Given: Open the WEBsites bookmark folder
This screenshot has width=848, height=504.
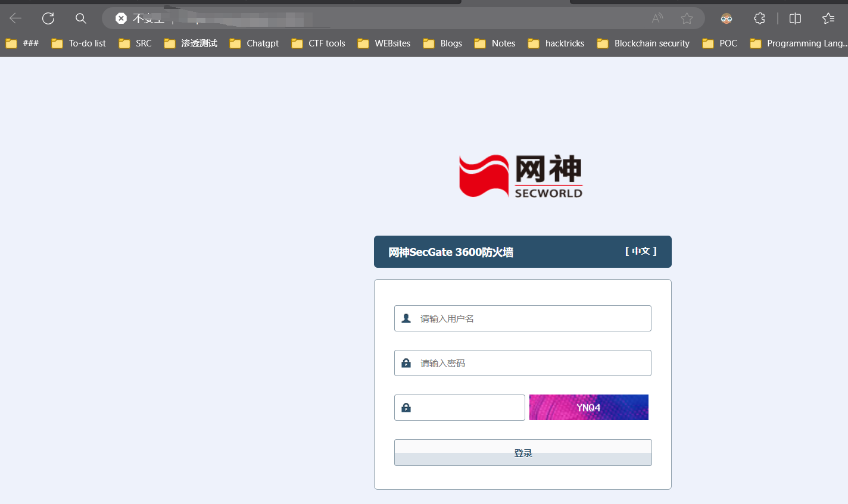Looking at the screenshot, I should point(384,43).
